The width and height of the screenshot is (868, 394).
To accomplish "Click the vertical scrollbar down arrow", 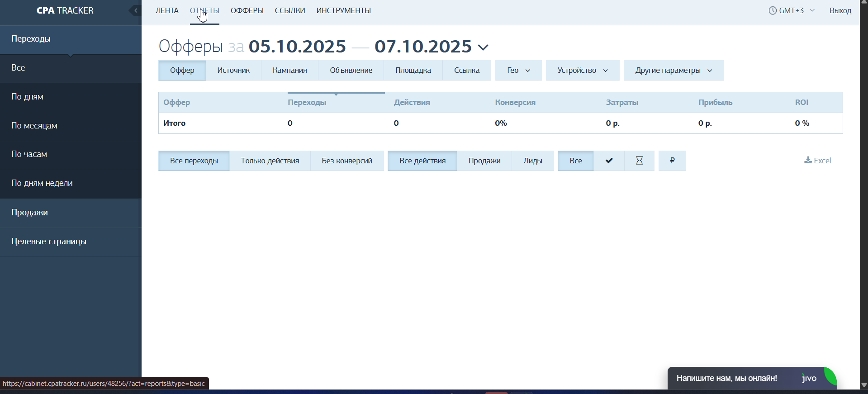I will click(864, 385).
